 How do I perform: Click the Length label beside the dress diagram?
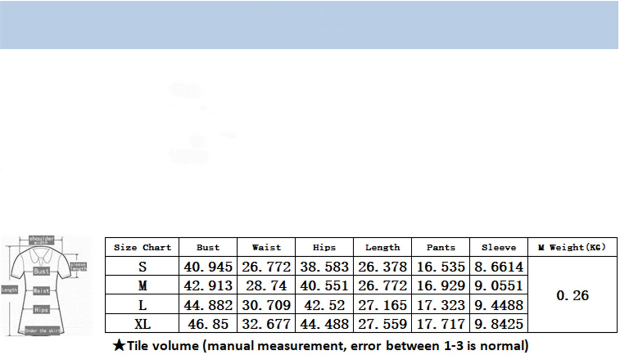coord(9,290)
